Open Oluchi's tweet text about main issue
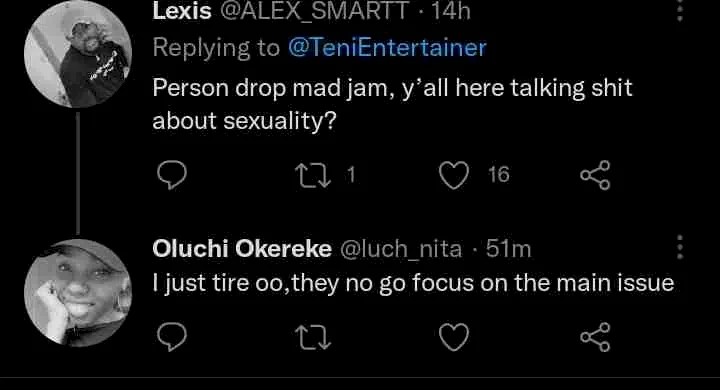720x390 pixels. [x=413, y=283]
